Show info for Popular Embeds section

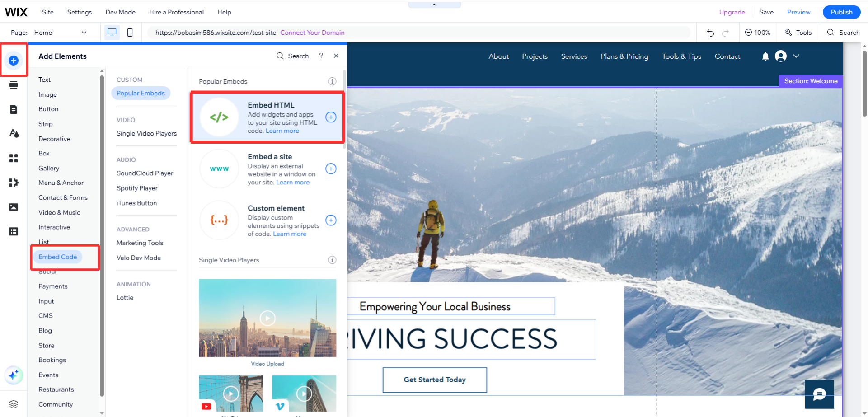332,81
